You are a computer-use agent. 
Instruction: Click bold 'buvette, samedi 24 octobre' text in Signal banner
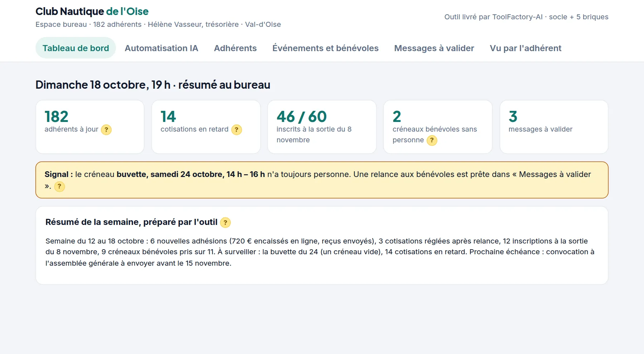pyautogui.click(x=191, y=174)
